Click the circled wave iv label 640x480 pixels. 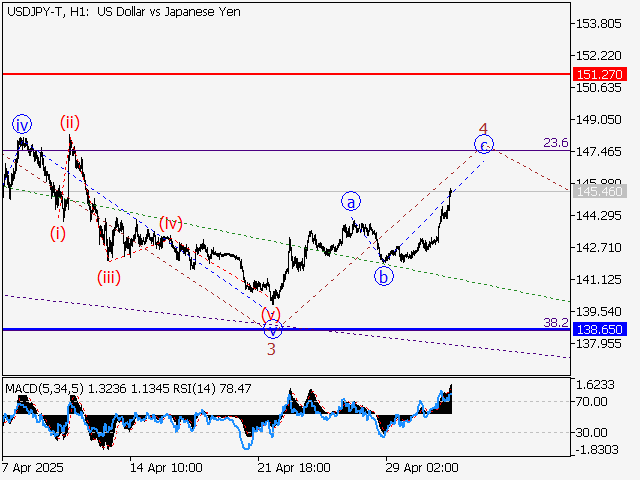(22, 125)
